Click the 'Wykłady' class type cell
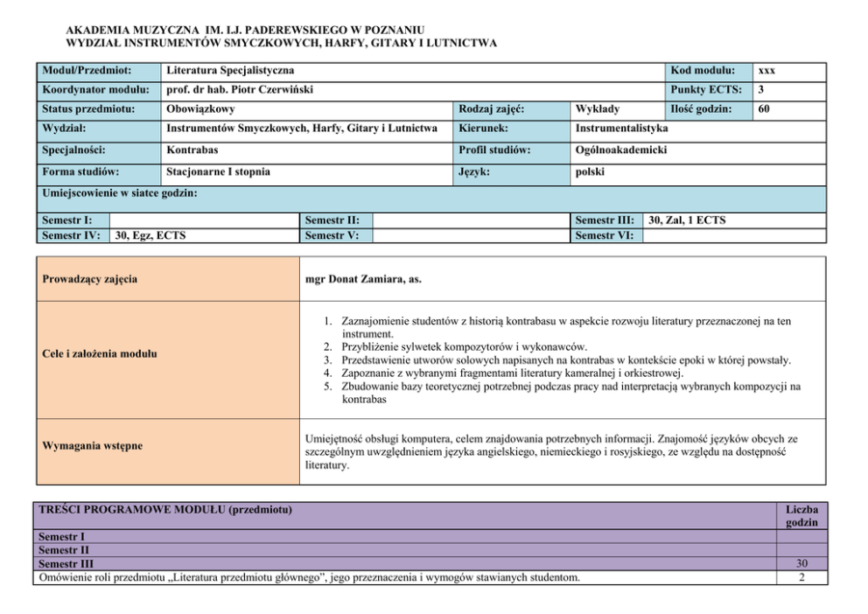Image resolution: width=868 pixels, height=614 pixels. tap(598, 109)
